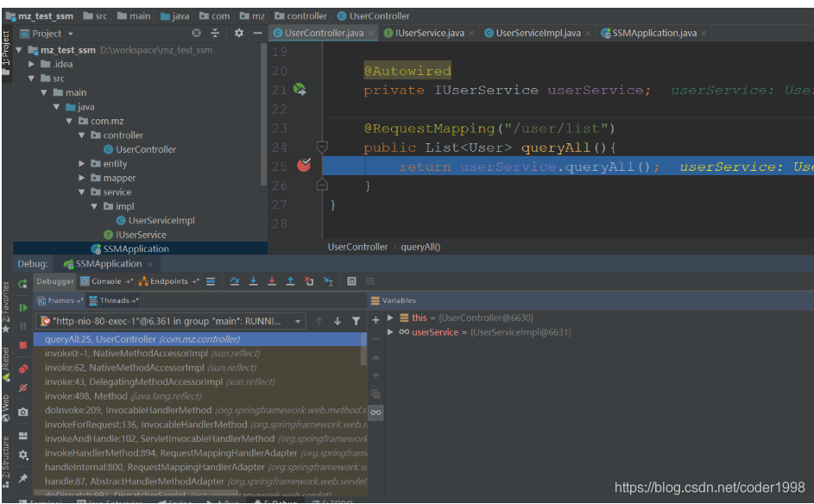
Task: Switch to SSMApplication.java editor tab
Action: pos(653,33)
